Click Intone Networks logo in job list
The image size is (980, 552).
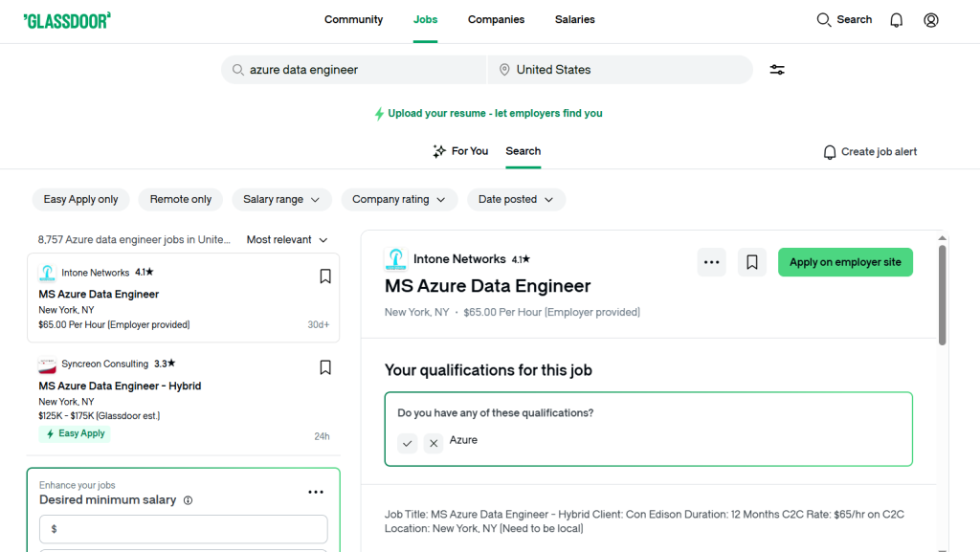(47, 273)
